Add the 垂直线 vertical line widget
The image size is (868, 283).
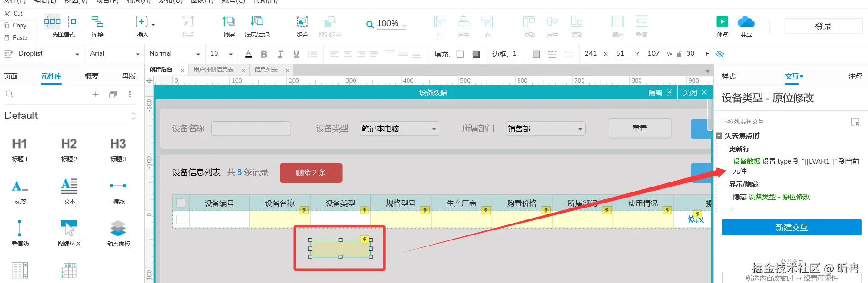[20, 233]
